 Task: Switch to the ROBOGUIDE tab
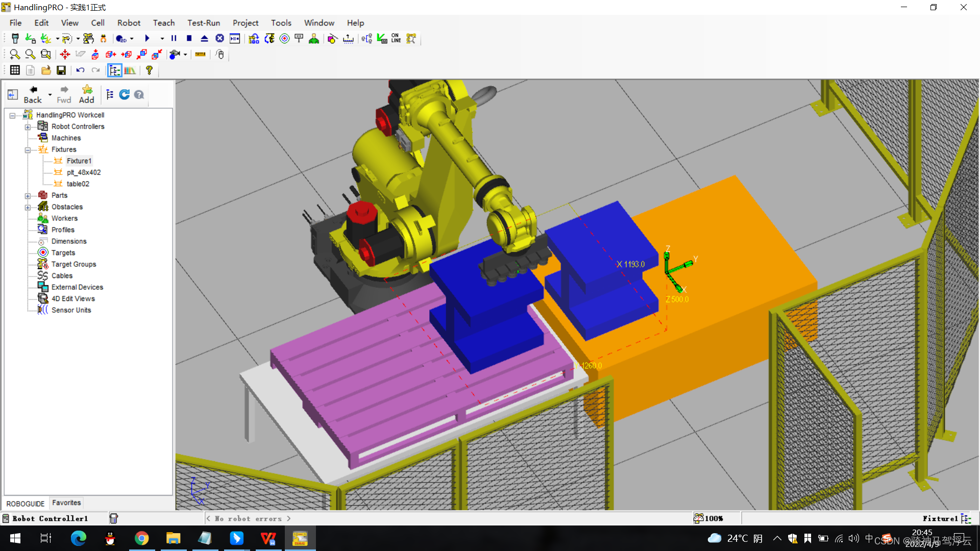point(26,504)
